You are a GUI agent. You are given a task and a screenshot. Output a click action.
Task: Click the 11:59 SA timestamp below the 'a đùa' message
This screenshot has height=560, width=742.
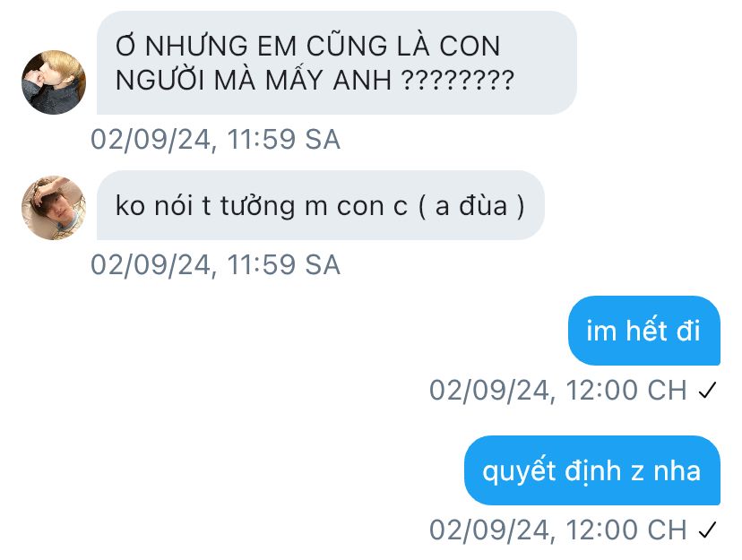pos(215,264)
